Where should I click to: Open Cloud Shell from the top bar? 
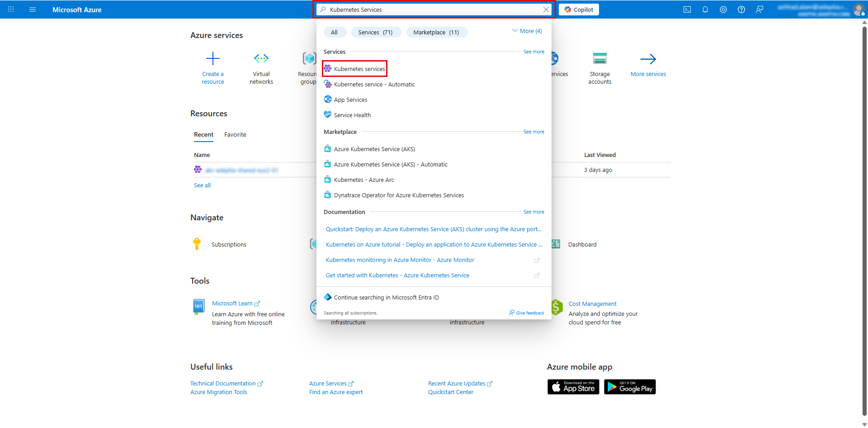coord(687,10)
